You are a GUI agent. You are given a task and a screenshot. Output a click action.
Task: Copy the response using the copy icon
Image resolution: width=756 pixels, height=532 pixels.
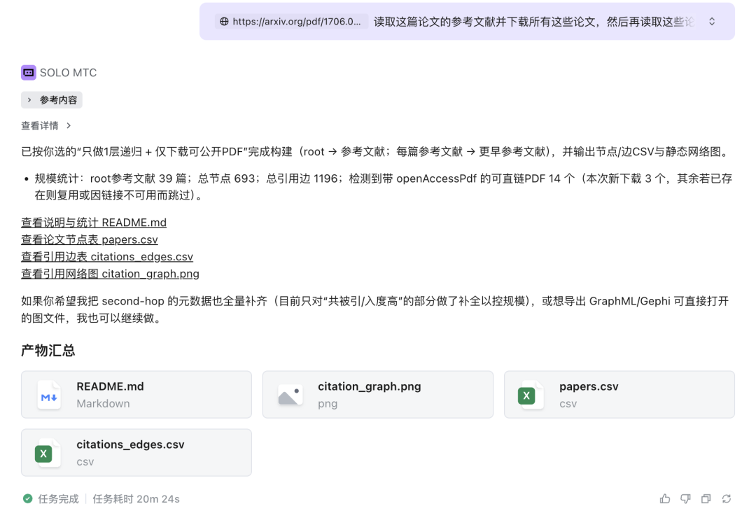click(x=706, y=498)
